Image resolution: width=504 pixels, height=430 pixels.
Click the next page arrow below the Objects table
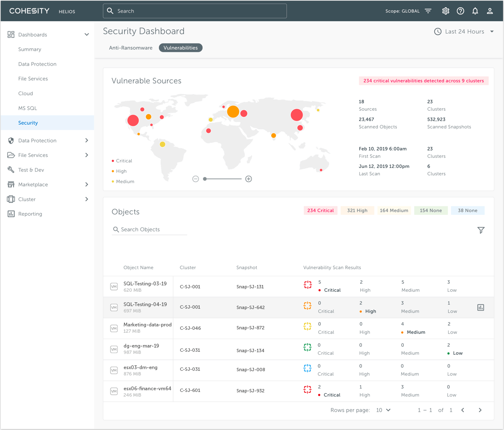480,410
